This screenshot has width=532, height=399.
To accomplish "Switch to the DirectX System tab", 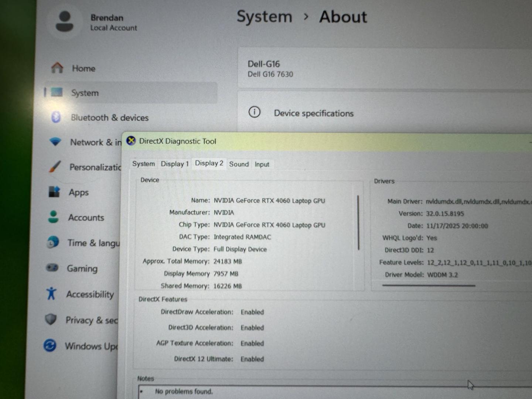I will 143,164.
